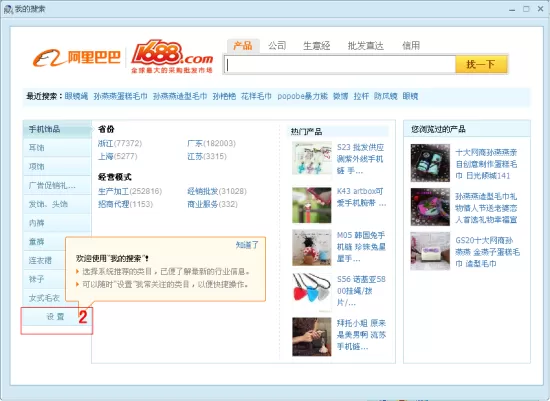The image size is (550, 401).
Task: Open the 拜托小姐 phone chain thumbnail
Action: (312, 337)
